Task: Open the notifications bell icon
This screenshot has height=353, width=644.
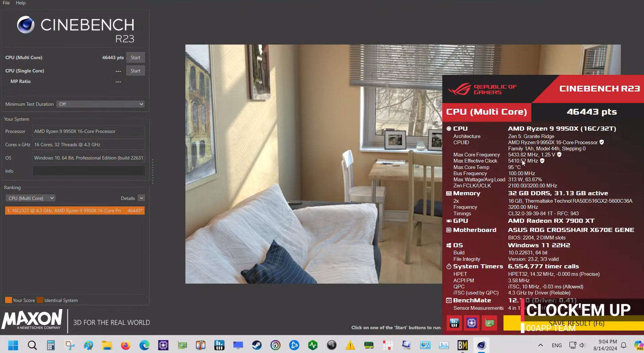Action: click(624, 345)
